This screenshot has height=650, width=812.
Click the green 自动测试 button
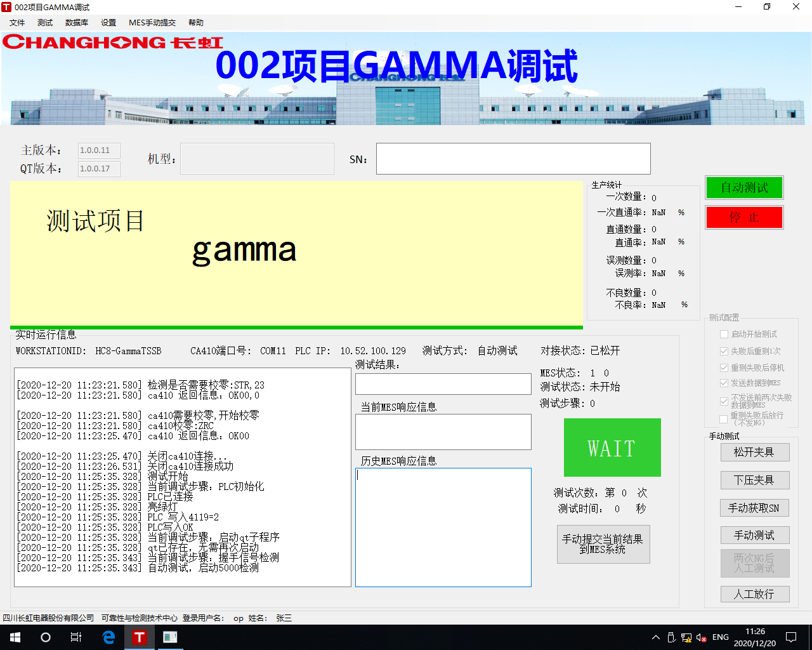(745, 187)
